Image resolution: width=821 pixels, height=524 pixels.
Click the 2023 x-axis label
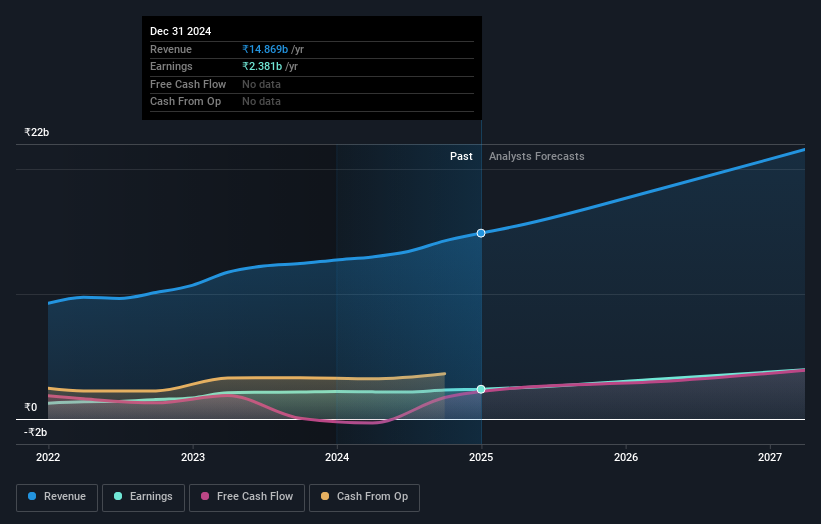(193, 458)
